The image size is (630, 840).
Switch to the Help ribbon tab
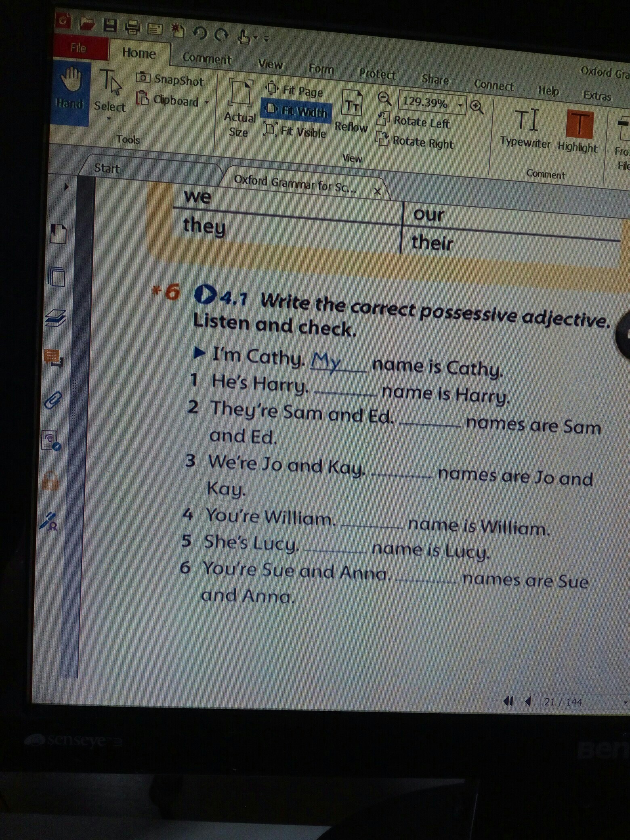coord(548,90)
